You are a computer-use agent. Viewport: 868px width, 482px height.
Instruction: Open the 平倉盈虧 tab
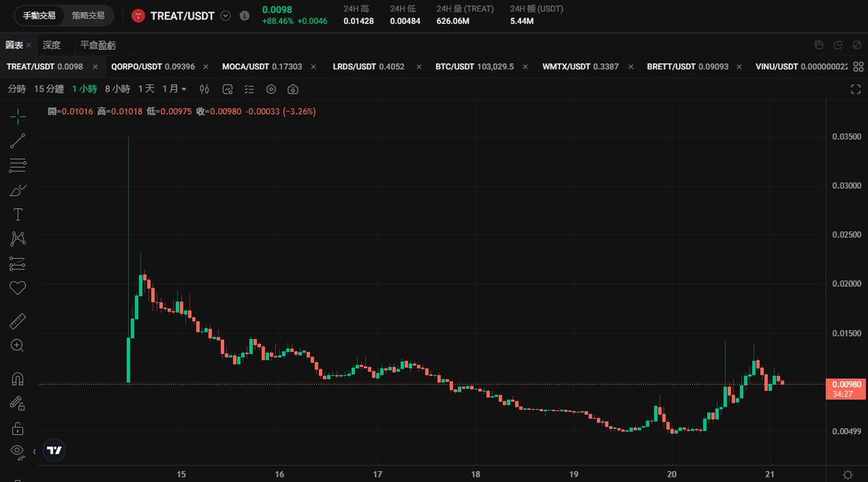tap(98, 45)
